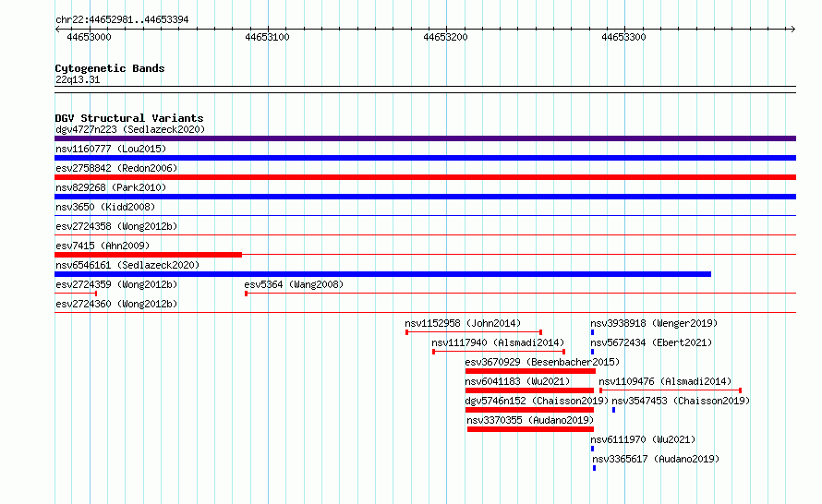This screenshot has height=504, width=822.
Task: Click the 44653000 ruler position label
Action: (89, 37)
